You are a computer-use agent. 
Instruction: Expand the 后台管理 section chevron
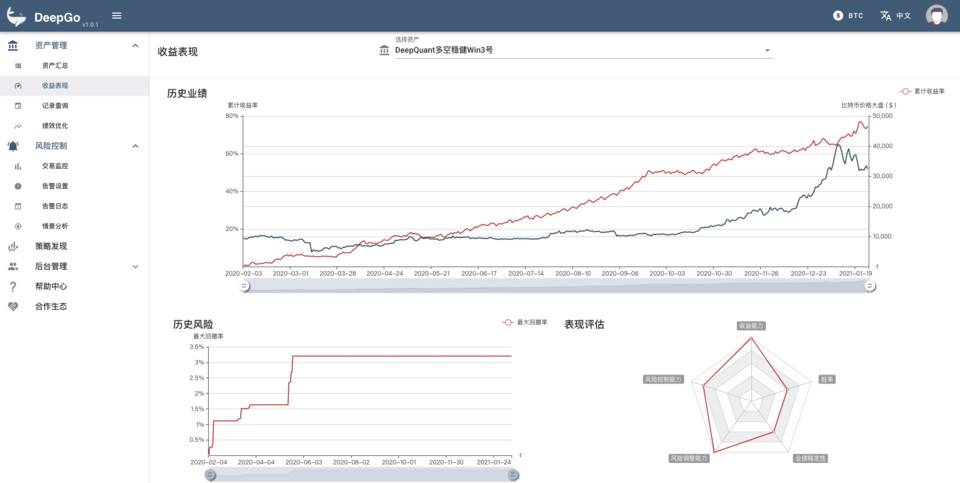click(x=135, y=267)
